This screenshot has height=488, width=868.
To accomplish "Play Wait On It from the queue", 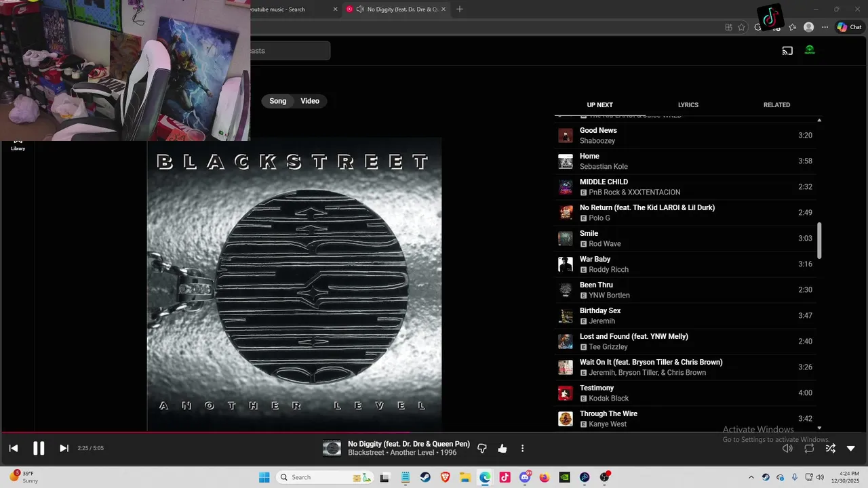I will [x=685, y=367].
